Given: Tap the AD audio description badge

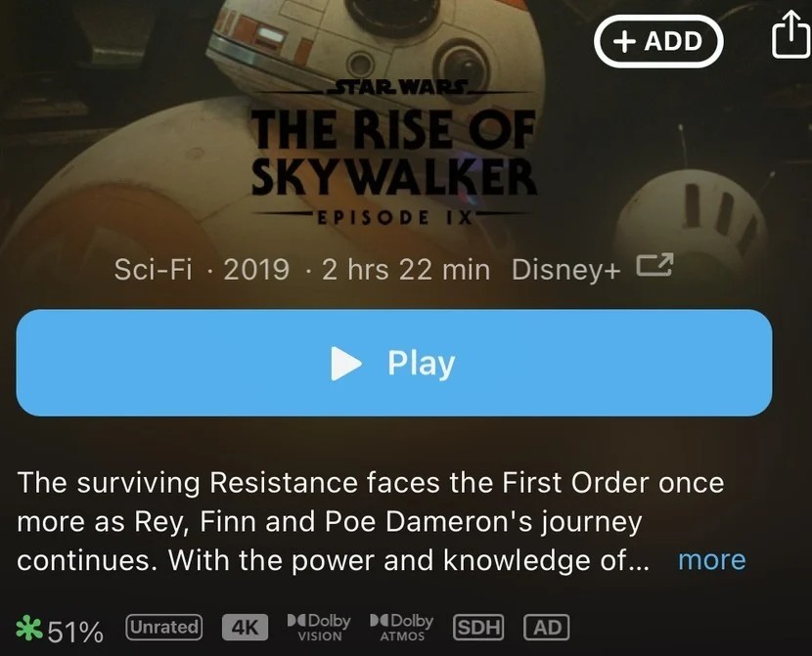Looking at the screenshot, I should (x=547, y=627).
